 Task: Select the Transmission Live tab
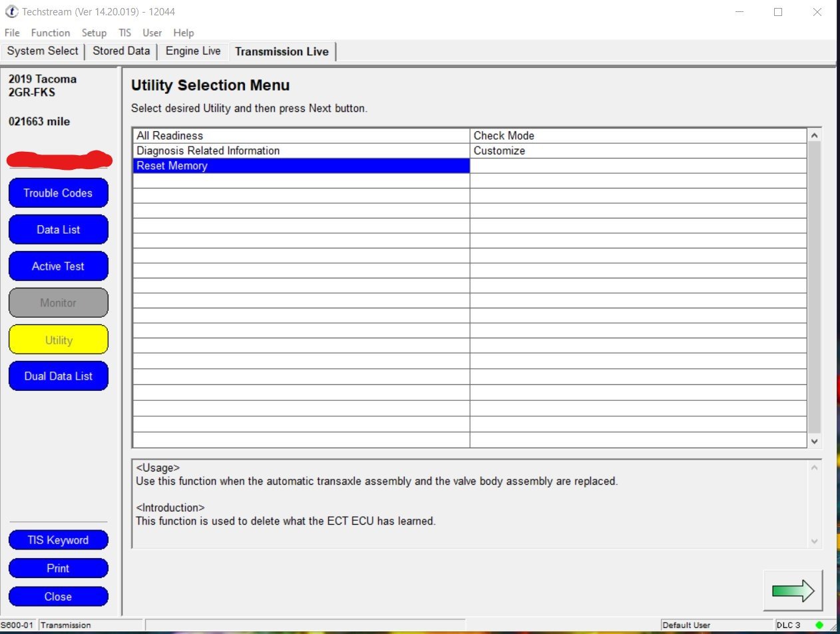click(282, 51)
